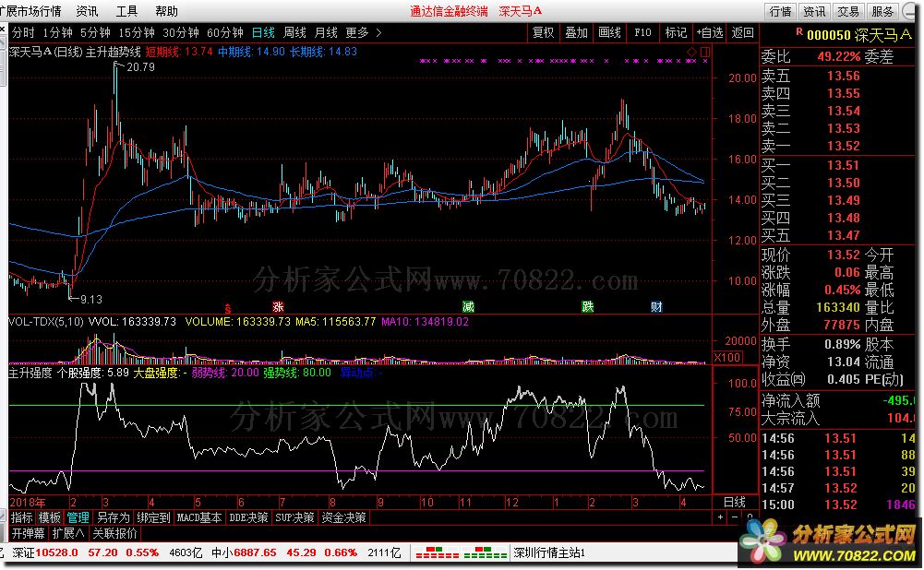Select the MACD基本 template
Viewport: 924px width, 570px height.
click(x=199, y=517)
